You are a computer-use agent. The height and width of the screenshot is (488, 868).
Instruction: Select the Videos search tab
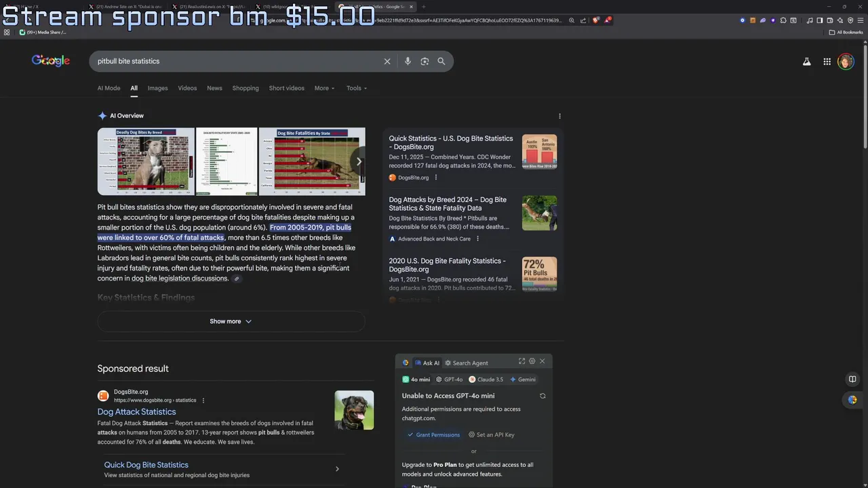click(x=187, y=88)
